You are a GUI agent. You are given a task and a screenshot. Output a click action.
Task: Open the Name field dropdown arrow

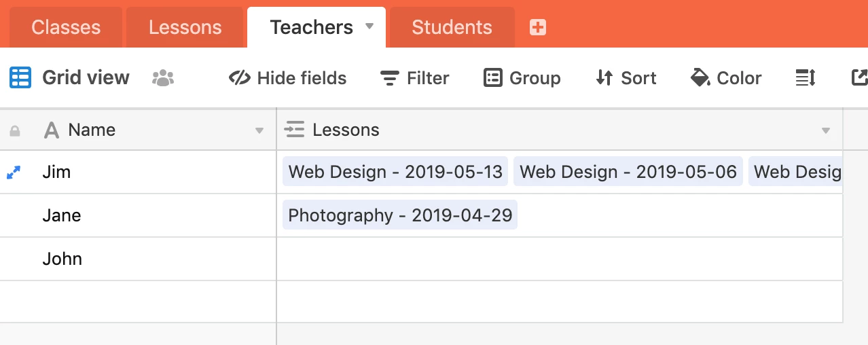point(259,130)
